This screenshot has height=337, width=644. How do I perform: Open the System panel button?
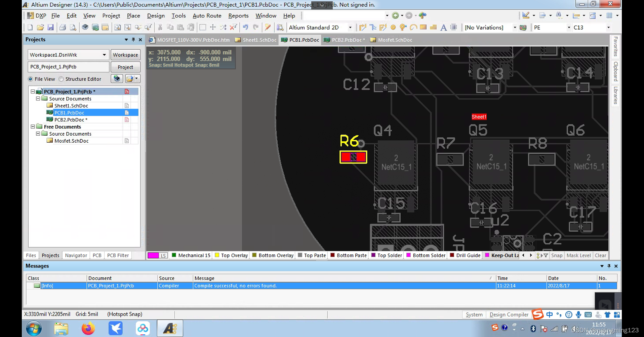click(x=474, y=315)
